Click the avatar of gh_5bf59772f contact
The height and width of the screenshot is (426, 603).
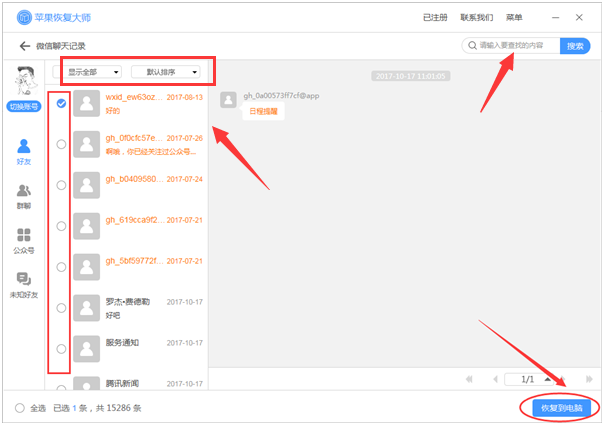(x=87, y=267)
